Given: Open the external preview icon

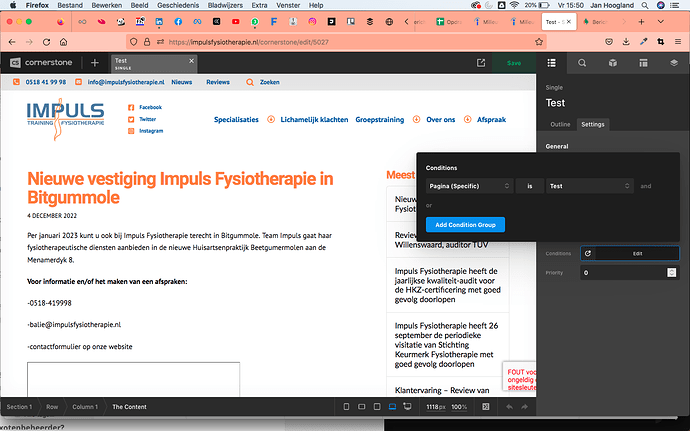Looking at the screenshot, I should (481, 62).
